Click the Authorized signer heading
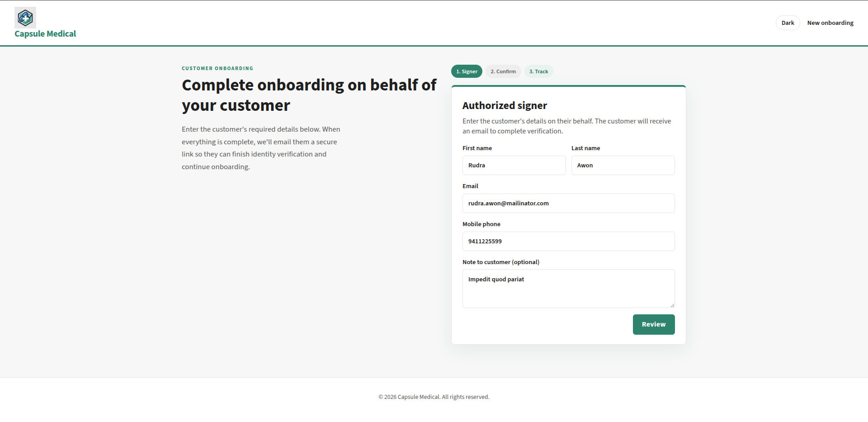Screen dimensions: 868x422 point(505,105)
